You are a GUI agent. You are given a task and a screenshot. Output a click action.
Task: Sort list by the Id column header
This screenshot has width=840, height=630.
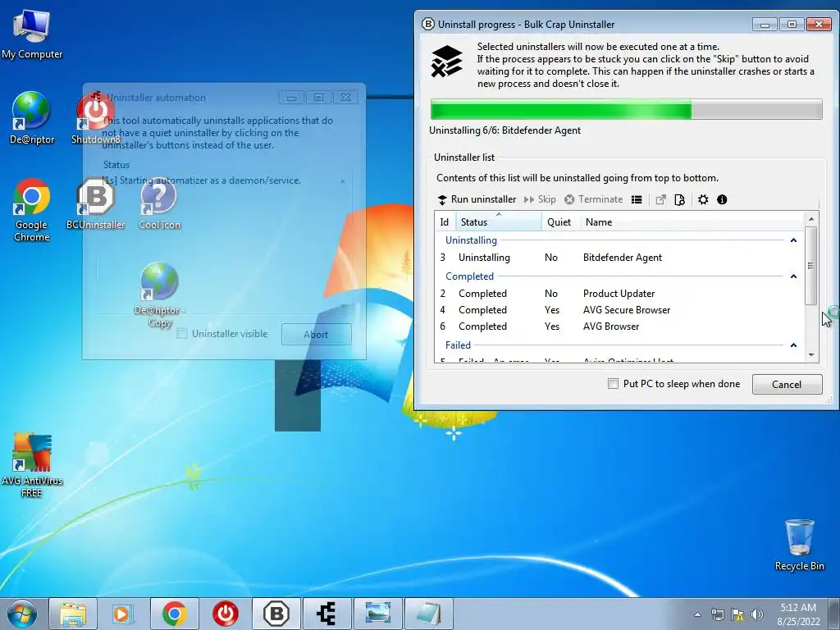pos(445,221)
